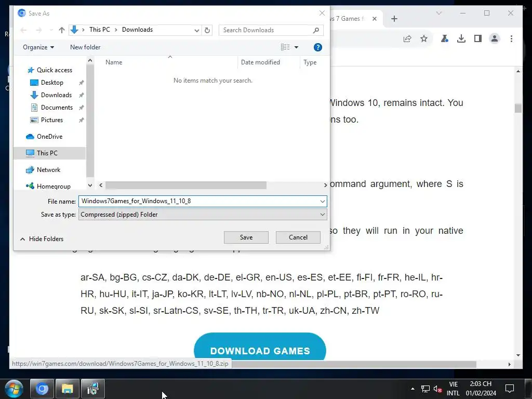Click the browser Share page icon
Viewport: 532px width, 399px height.
407,38
